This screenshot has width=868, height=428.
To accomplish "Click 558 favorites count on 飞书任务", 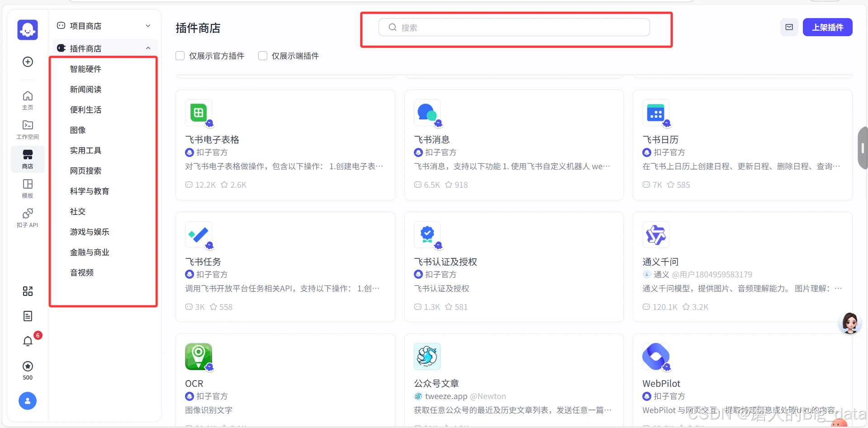I will coord(221,307).
